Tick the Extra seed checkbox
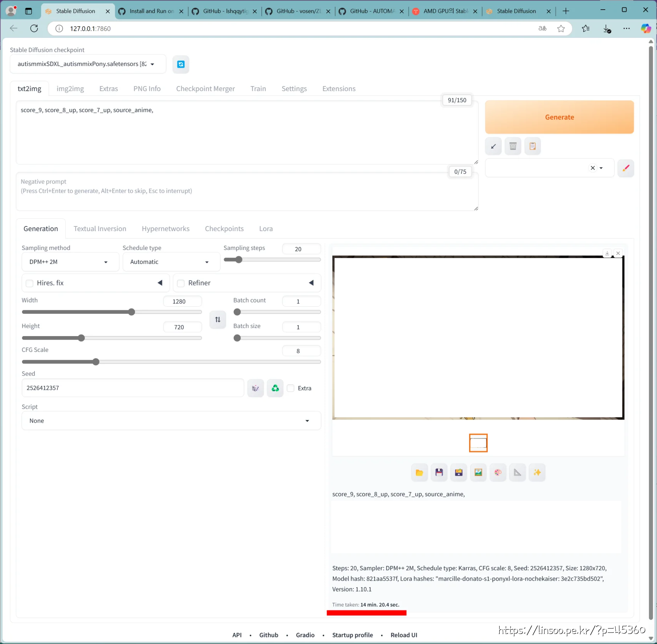 coord(291,388)
